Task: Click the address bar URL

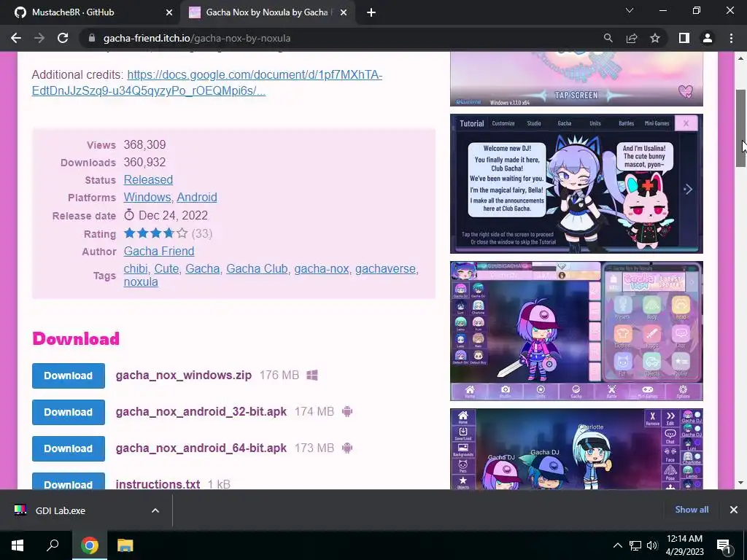Action: click(x=197, y=38)
